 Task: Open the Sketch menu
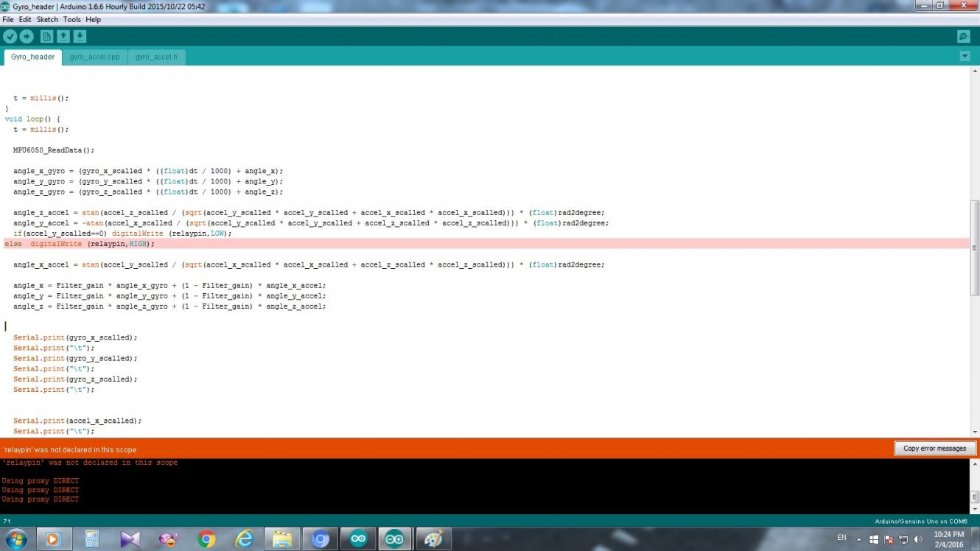[x=47, y=19]
